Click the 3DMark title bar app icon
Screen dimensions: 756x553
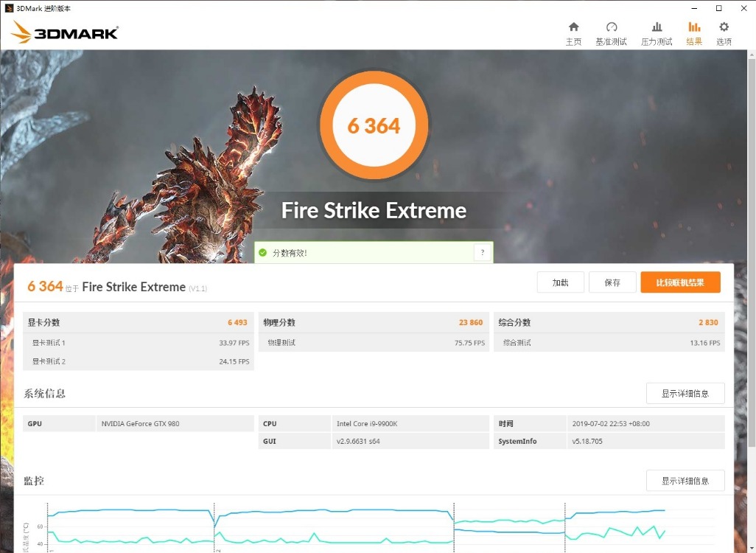click(9, 8)
